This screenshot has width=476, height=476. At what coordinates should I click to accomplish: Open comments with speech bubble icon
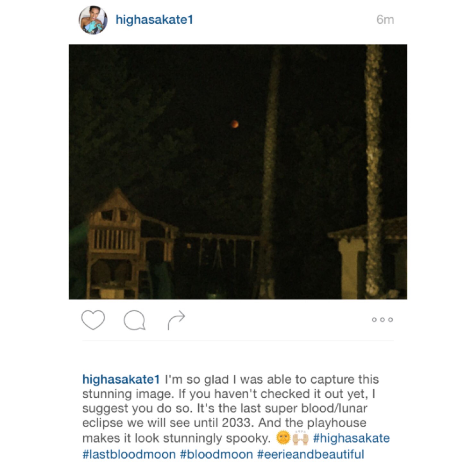(x=134, y=320)
